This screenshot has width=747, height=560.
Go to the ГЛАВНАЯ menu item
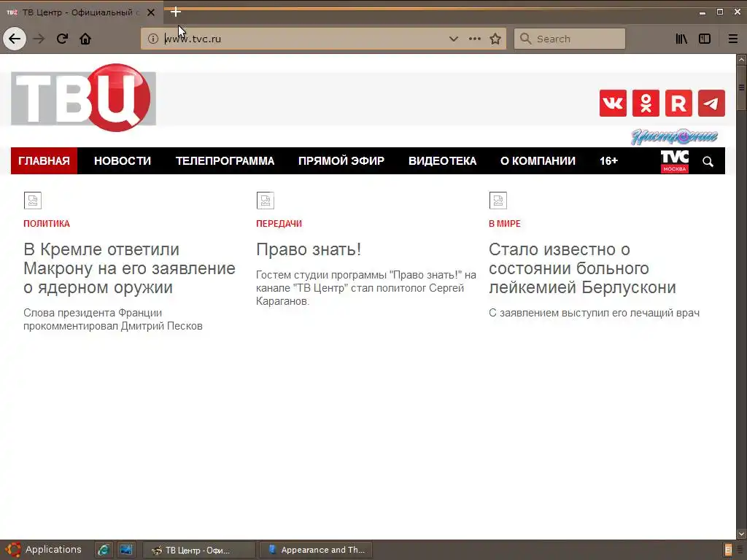tap(44, 161)
